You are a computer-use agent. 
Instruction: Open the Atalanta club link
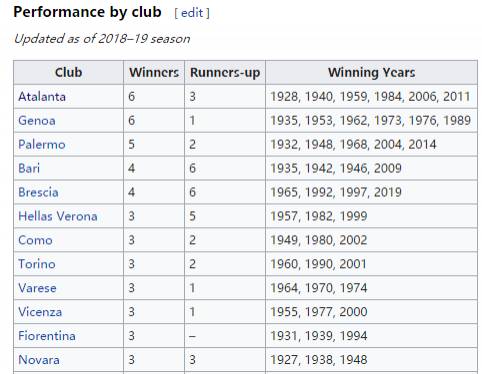(x=42, y=97)
